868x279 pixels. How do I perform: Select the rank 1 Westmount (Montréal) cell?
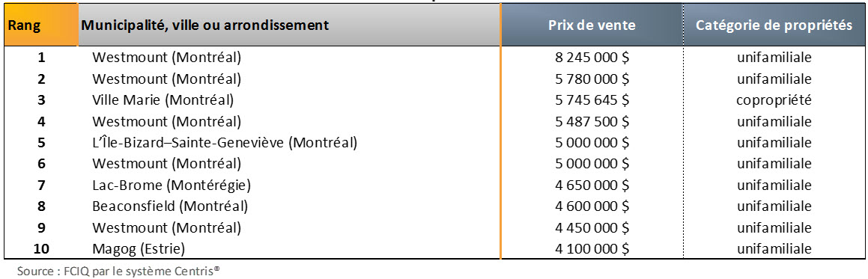click(x=166, y=58)
